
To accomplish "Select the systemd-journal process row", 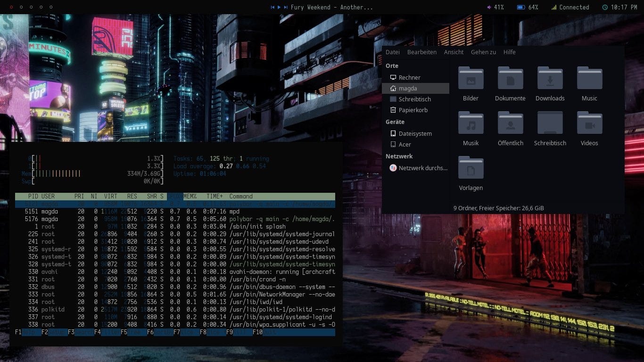I will [175, 234].
